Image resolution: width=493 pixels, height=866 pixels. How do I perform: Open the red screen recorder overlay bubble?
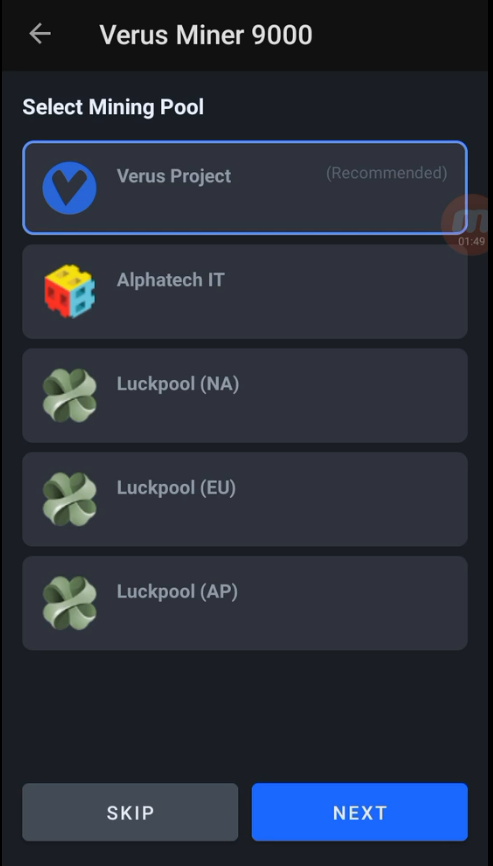(x=468, y=224)
